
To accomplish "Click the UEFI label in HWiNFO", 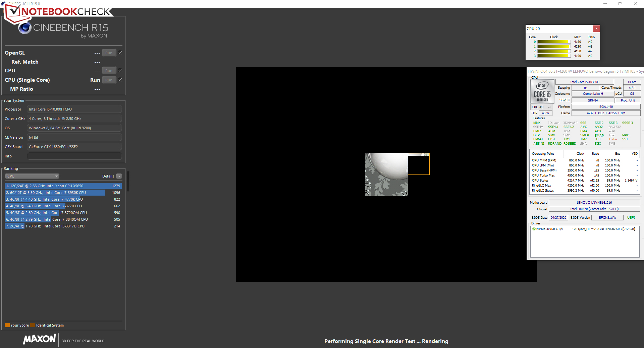I will [631, 218].
